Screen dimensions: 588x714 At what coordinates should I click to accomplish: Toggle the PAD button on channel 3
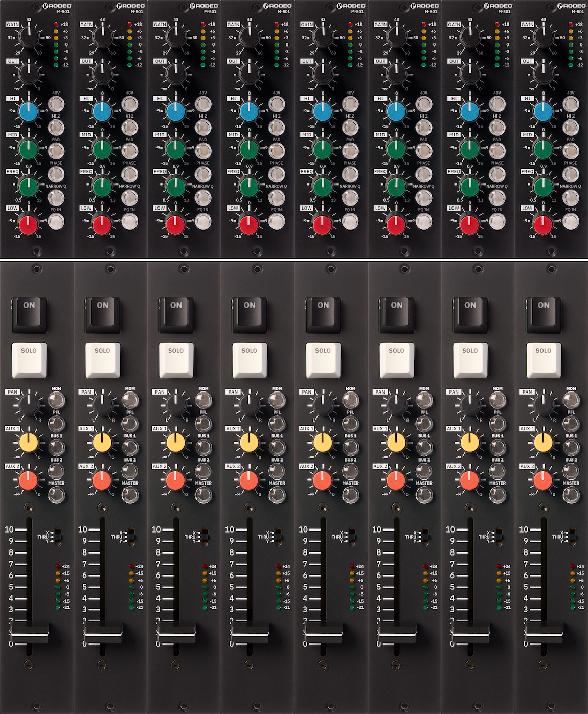tap(203, 151)
